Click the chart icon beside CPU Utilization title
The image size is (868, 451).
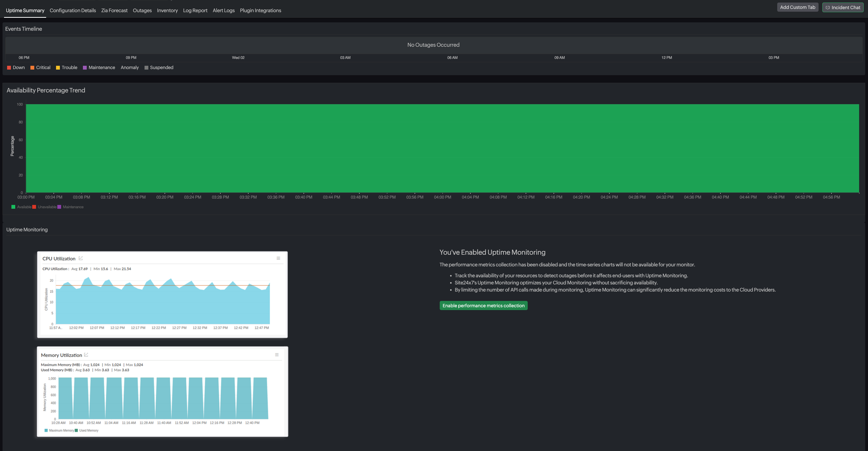pyautogui.click(x=81, y=259)
